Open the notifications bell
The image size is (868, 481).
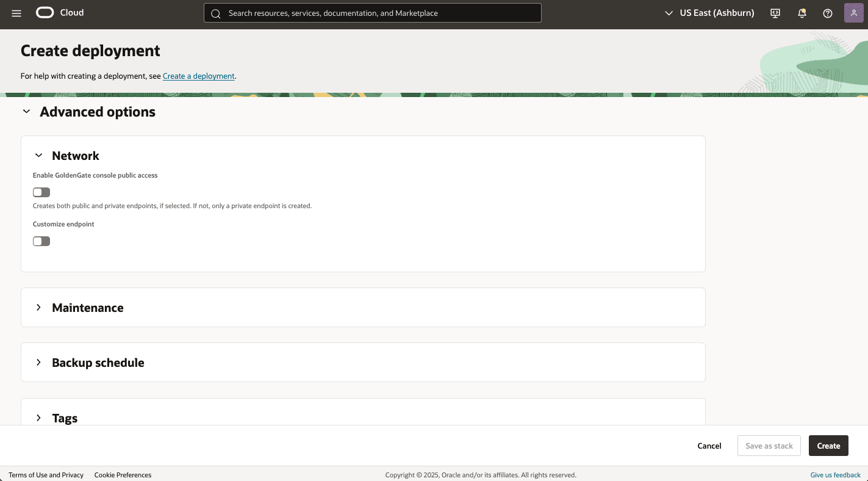coord(802,13)
